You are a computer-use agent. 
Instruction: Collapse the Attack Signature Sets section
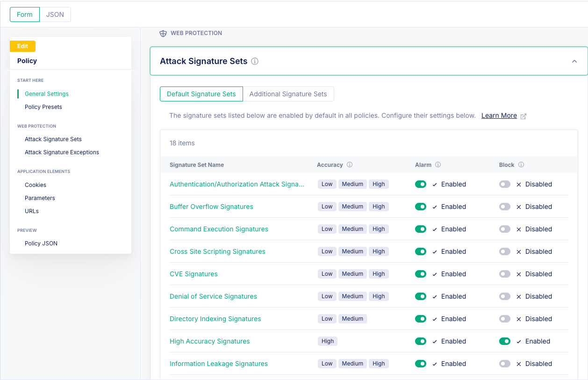[x=574, y=61]
